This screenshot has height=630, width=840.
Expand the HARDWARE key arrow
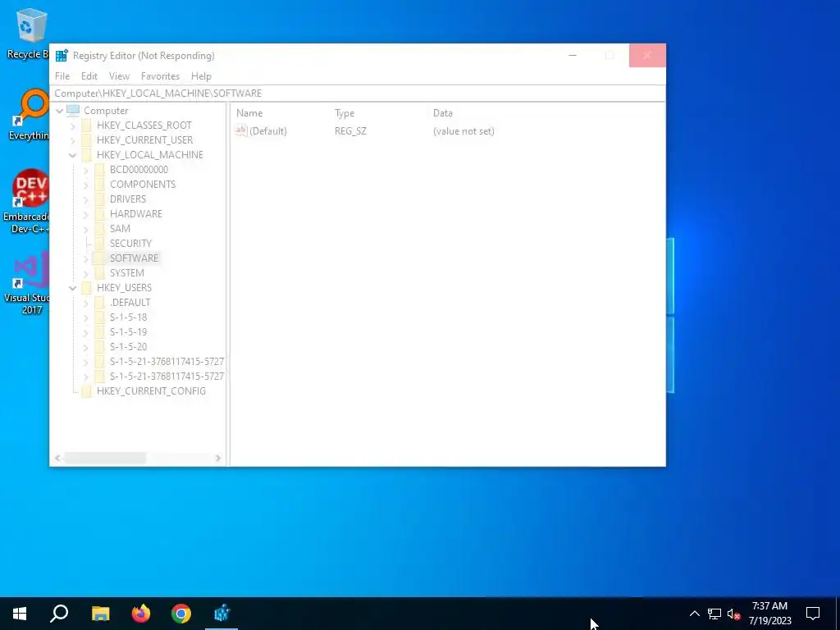(85, 214)
